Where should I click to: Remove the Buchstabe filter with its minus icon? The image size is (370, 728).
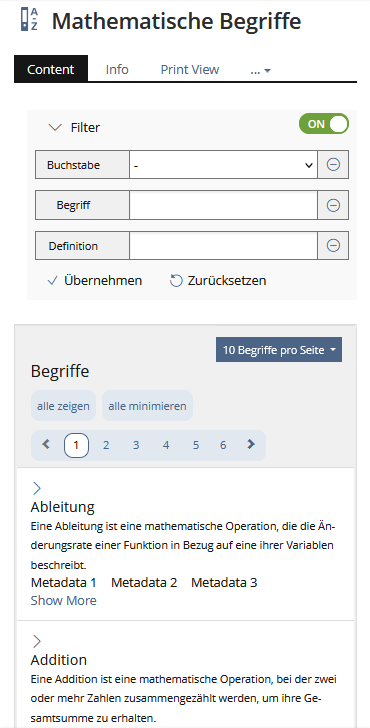click(333, 164)
